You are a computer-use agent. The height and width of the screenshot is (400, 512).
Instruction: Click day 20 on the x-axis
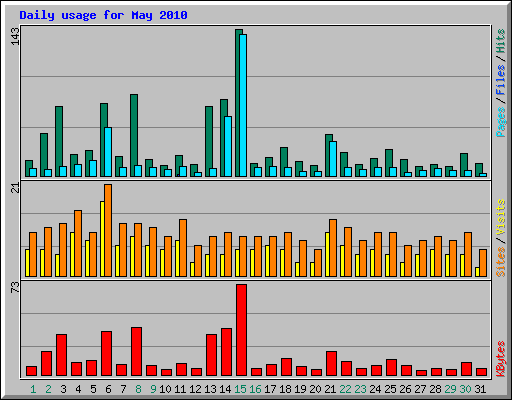(x=315, y=389)
